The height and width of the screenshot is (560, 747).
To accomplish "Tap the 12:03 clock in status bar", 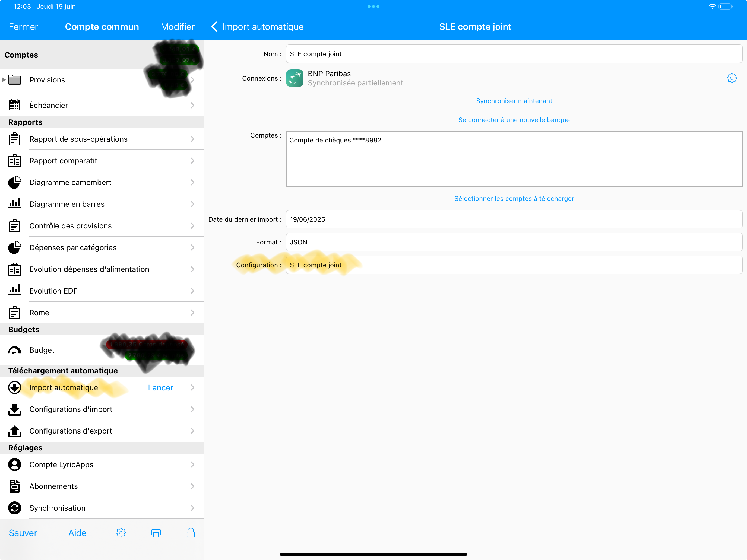I will [22, 7].
